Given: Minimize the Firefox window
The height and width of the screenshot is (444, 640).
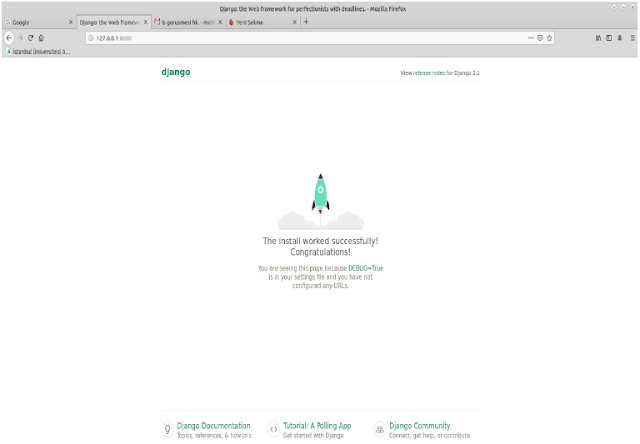Looking at the screenshot, I should pos(614,7).
